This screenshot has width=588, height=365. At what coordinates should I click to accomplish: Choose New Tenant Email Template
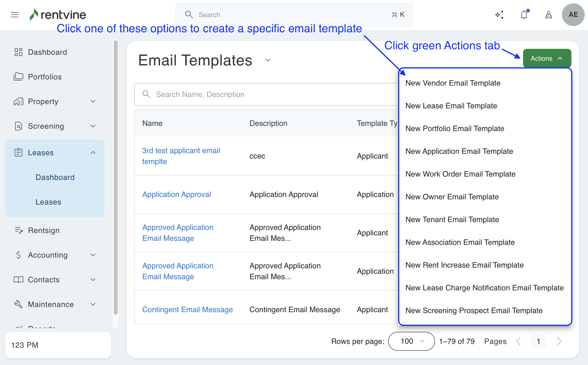pyautogui.click(x=452, y=219)
